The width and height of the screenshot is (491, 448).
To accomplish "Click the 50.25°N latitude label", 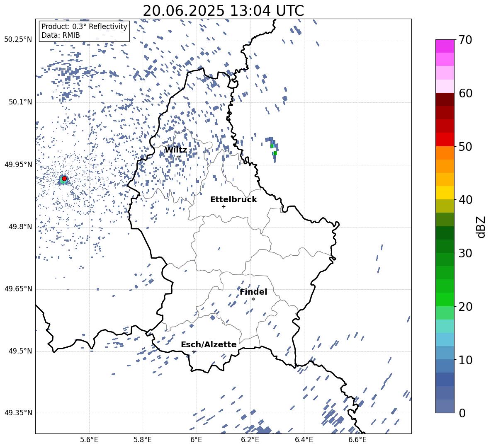I will (18, 40).
